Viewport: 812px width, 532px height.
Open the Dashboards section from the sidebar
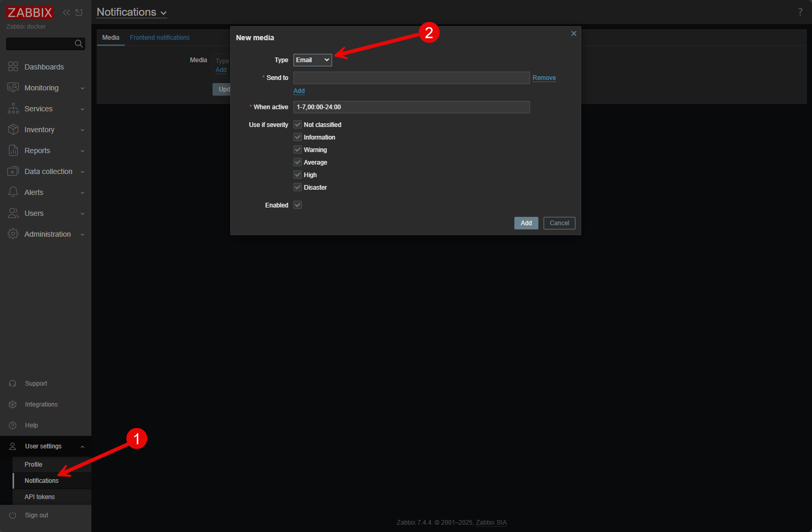pos(13,66)
